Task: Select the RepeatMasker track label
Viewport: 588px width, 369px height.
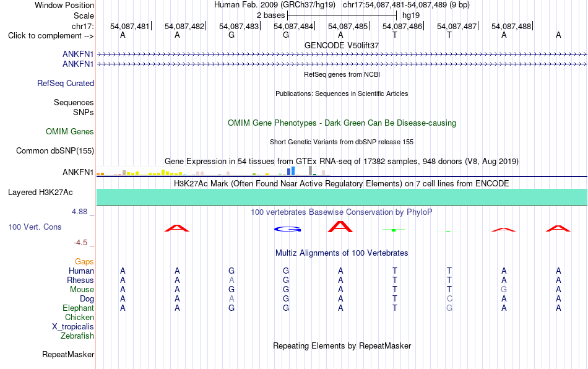Action: (x=68, y=354)
